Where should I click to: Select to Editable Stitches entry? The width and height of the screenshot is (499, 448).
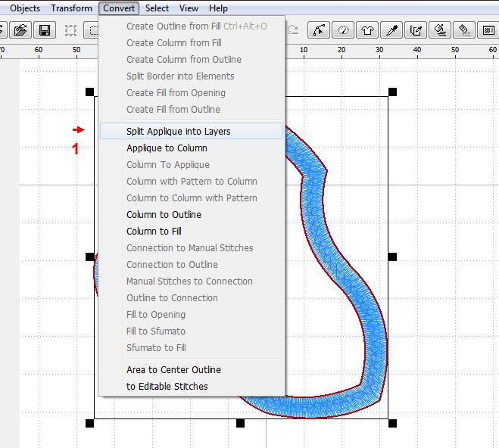coord(167,387)
